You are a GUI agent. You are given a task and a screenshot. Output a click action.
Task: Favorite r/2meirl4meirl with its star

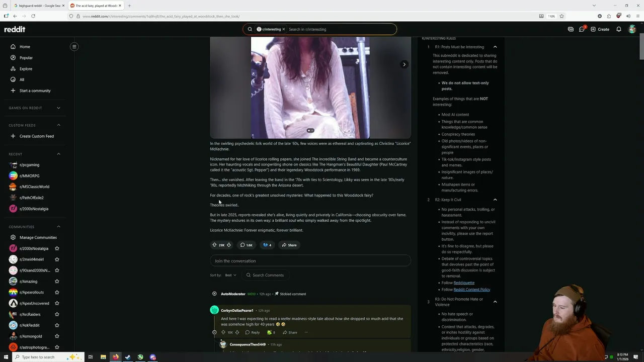pyautogui.click(x=57, y=259)
